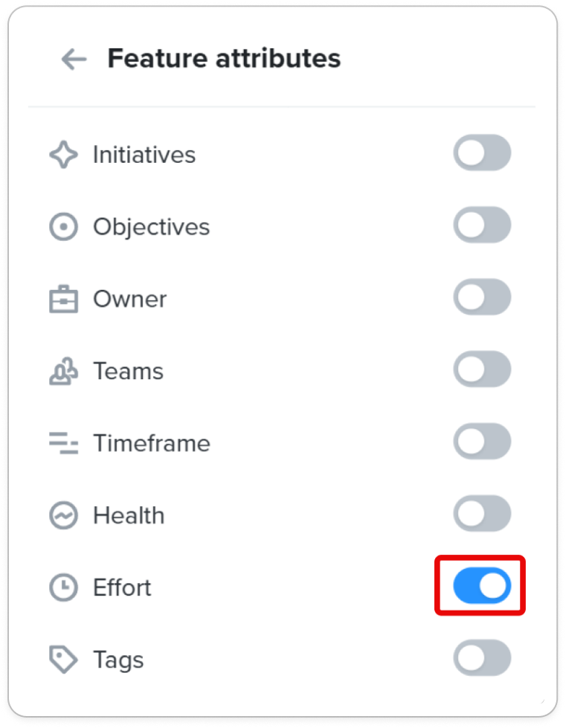Click the Tags label icon
Image resolution: width=566 pixels, height=728 pixels.
point(64,660)
